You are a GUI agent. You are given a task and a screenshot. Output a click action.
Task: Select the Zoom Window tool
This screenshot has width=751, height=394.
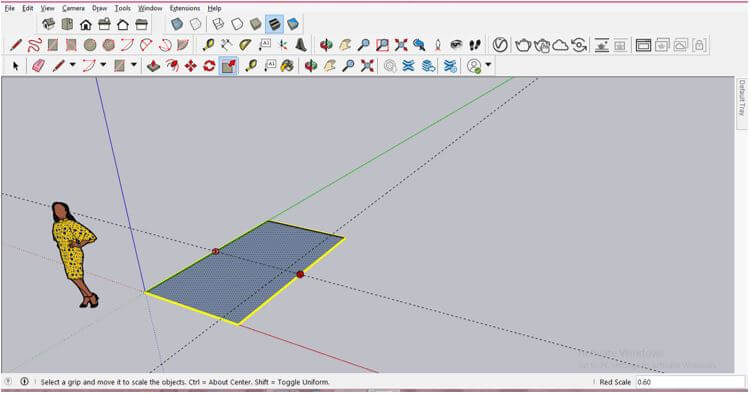coord(382,45)
